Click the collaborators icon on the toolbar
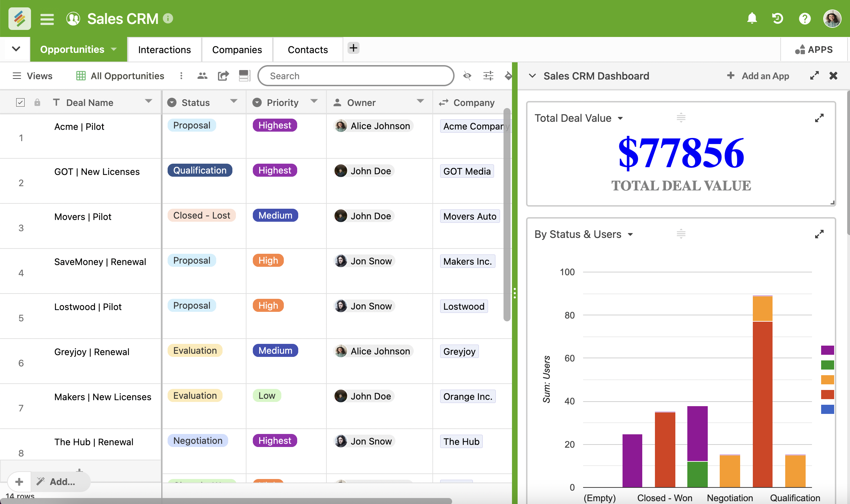The height and width of the screenshot is (504, 850). tap(202, 76)
